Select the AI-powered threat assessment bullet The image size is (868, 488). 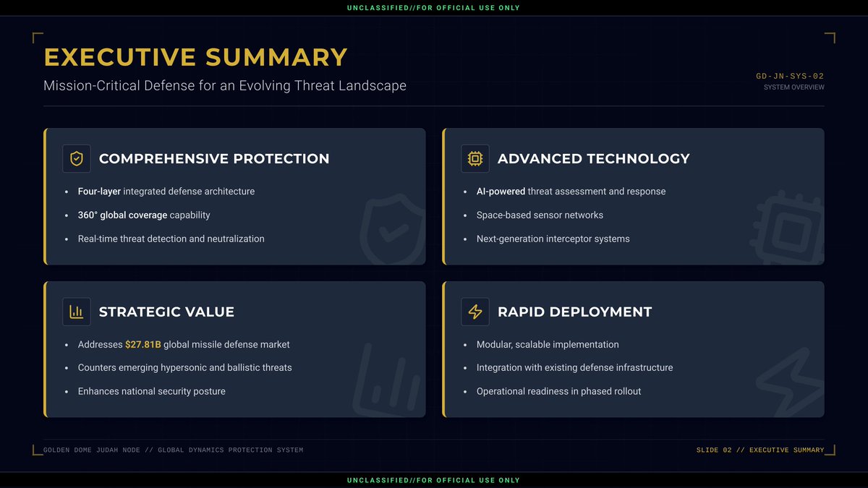(571, 192)
